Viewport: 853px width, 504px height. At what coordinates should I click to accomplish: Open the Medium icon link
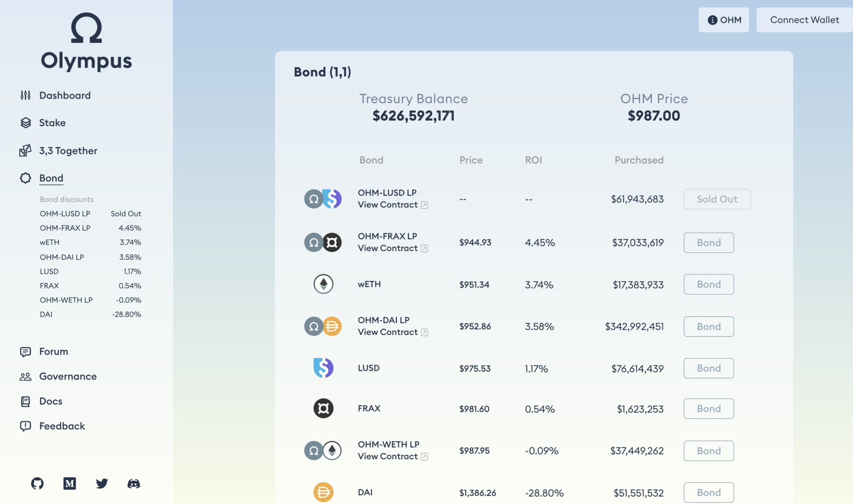click(x=70, y=483)
